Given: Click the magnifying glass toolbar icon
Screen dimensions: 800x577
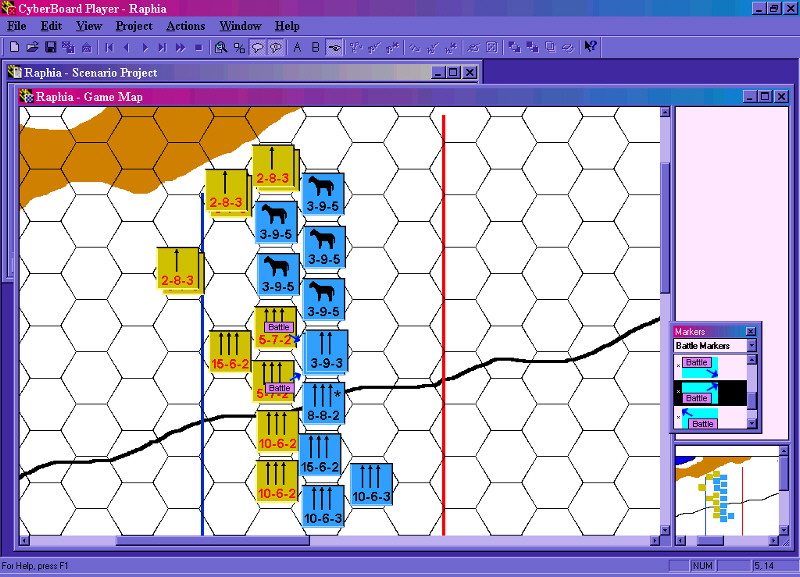Looking at the screenshot, I should click(x=221, y=47).
